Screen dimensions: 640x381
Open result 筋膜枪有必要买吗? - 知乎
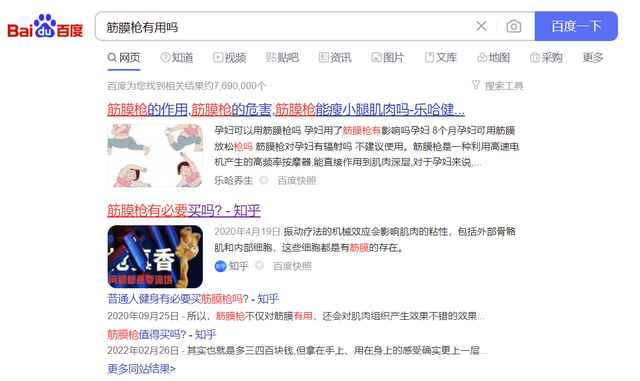coord(184,211)
